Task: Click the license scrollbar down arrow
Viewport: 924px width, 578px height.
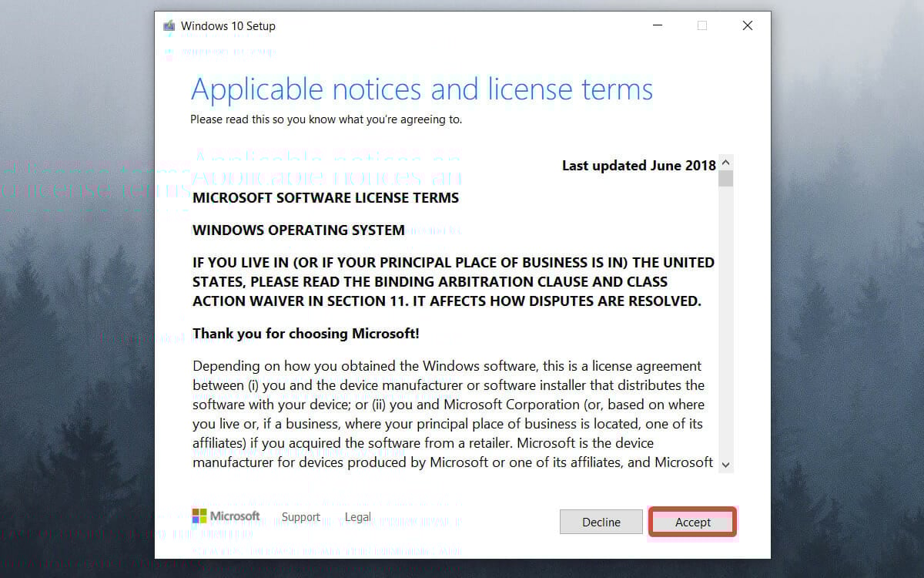Action: (725, 465)
